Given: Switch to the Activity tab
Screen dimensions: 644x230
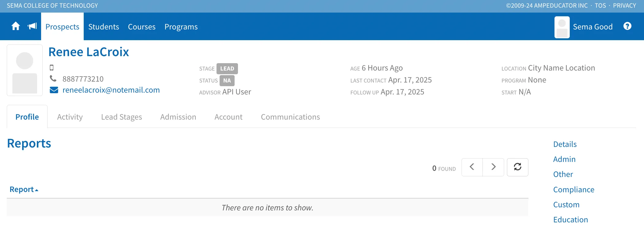Looking at the screenshot, I should pyautogui.click(x=70, y=117).
